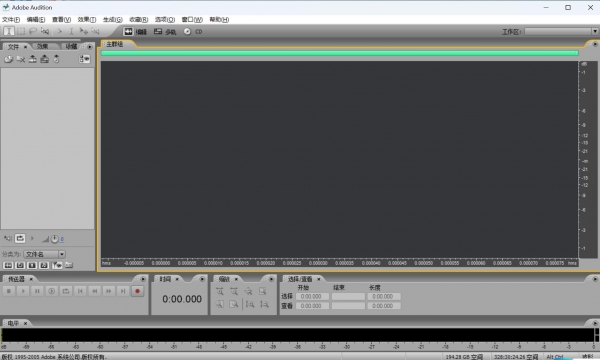Open the 传送器 panel menu arrow
The width and height of the screenshot is (600, 360).
(x=143, y=279)
